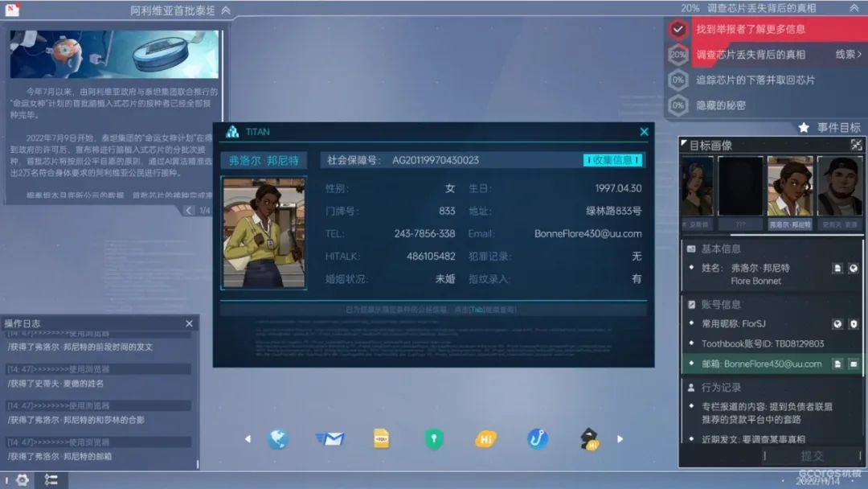Select objective 追踪芯片的下落并取回芯片

[x=755, y=80]
